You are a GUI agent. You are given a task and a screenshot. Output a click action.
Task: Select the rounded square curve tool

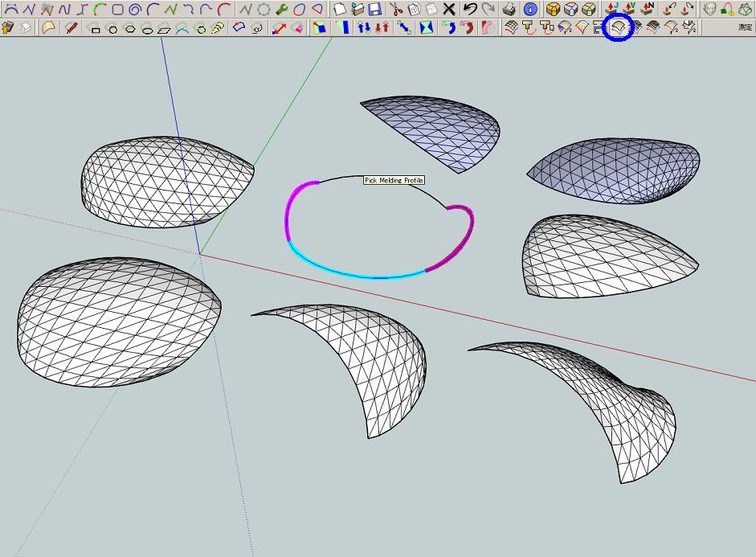tap(117, 9)
